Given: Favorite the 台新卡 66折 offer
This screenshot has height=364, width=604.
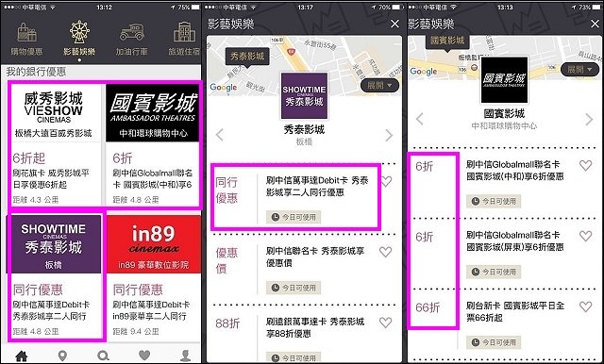Looking at the screenshot, I should tap(585, 306).
